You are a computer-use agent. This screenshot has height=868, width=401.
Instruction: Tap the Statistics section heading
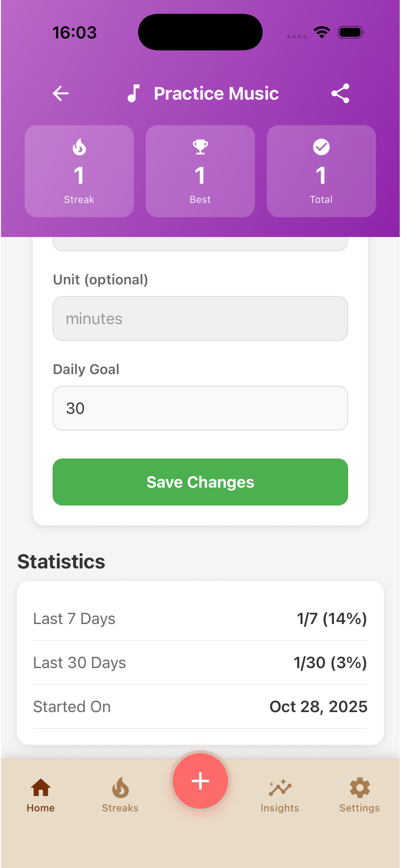tap(61, 561)
